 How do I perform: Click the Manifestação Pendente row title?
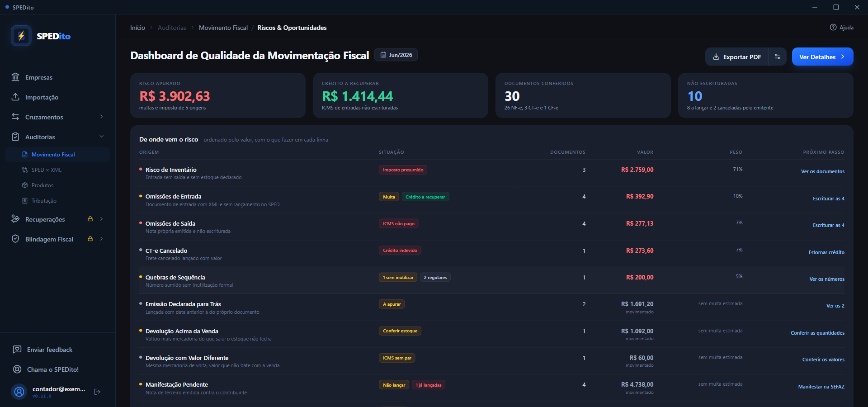pyautogui.click(x=177, y=385)
